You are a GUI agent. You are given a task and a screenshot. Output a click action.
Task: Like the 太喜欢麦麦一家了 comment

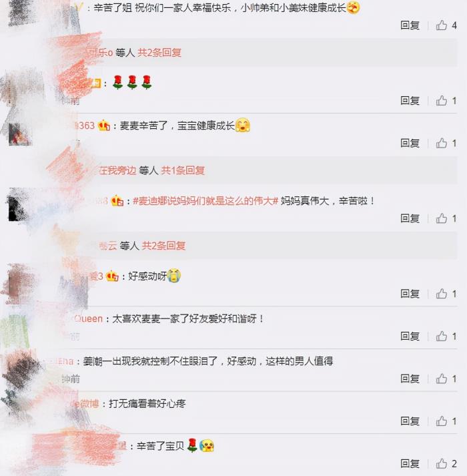tap(446, 336)
